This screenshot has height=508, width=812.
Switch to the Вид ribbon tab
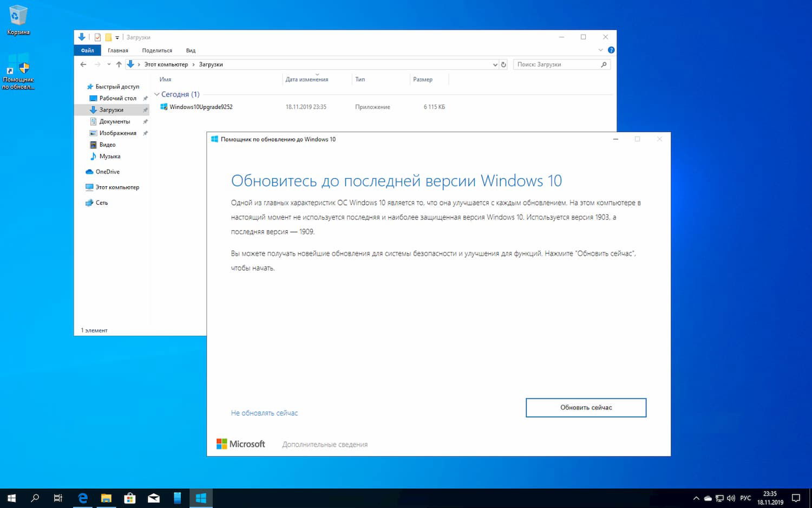coord(191,50)
